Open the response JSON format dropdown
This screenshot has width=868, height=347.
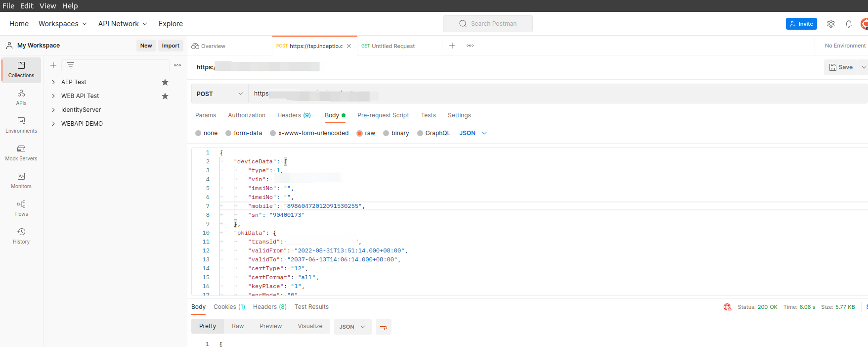click(353, 327)
